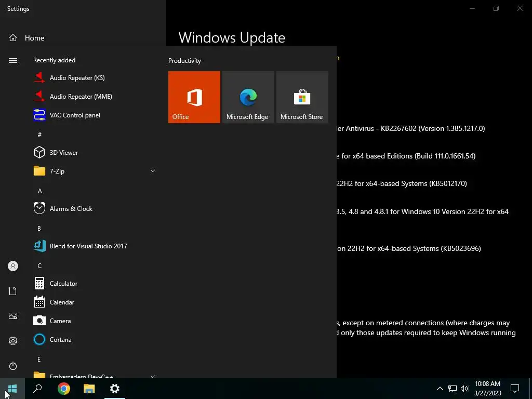Image resolution: width=532 pixels, height=399 pixels.
Task: Open the clock showing 10:08 AM
Action: click(x=487, y=389)
